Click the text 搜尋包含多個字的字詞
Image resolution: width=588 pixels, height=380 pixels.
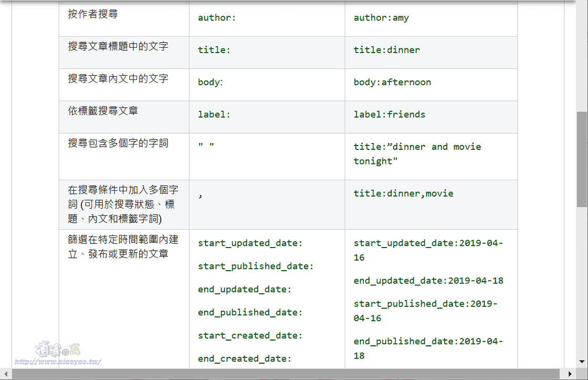click(x=118, y=143)
